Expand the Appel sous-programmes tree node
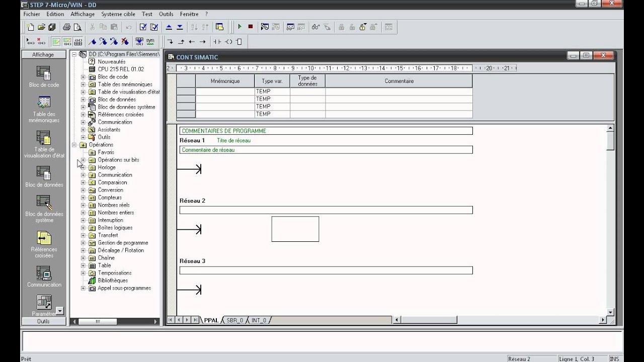The image size is (644, 362). [84, 288]
